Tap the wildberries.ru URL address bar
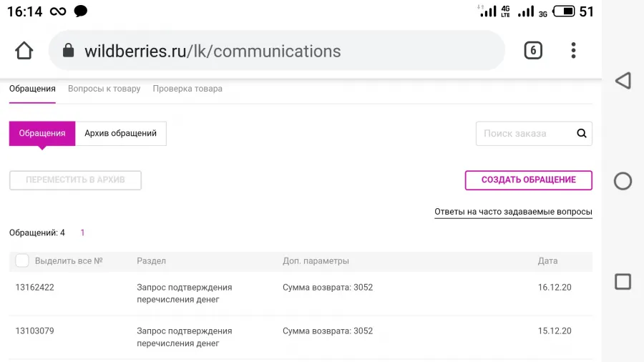644x362 pixels. (276, 51)
